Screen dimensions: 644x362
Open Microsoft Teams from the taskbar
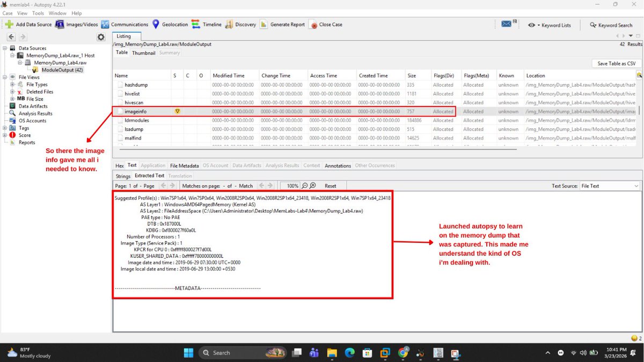click(x=314, y=353)
